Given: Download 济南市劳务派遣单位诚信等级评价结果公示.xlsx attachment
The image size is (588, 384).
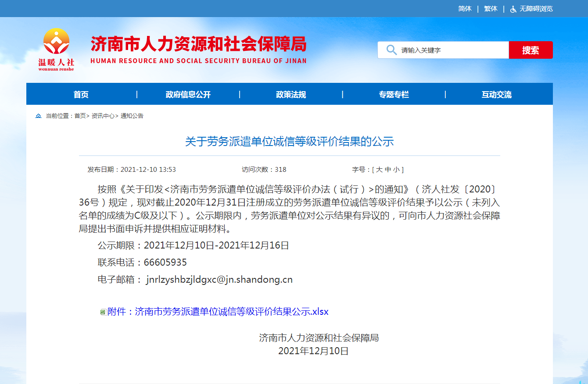Looking at the screenshot, I should tap(218, 312).
